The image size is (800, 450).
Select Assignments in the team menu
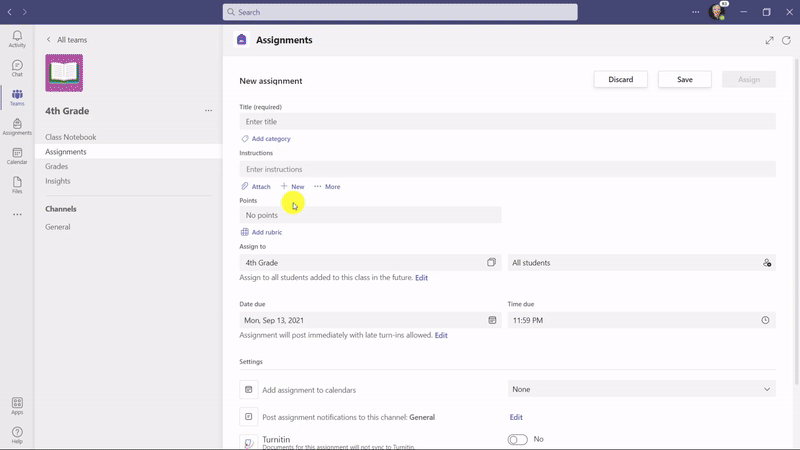[x=128, y=152]
